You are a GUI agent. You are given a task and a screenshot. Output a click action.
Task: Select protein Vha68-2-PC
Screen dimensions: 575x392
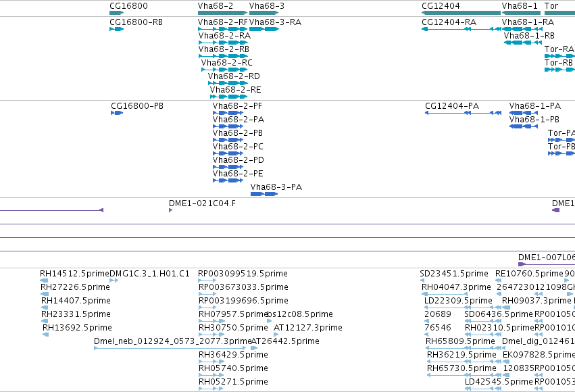click(x=238, y=147)
